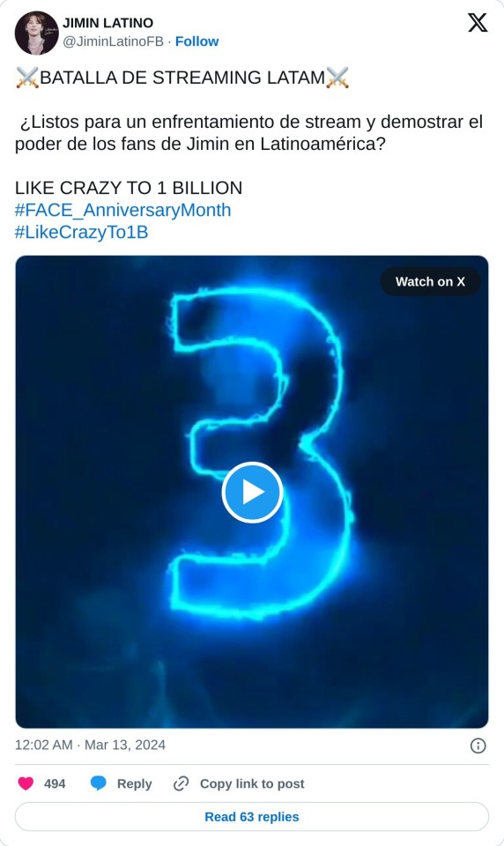Screen dimensions: 504x846
Task: Copy link to post text
Action: point(252,784)
